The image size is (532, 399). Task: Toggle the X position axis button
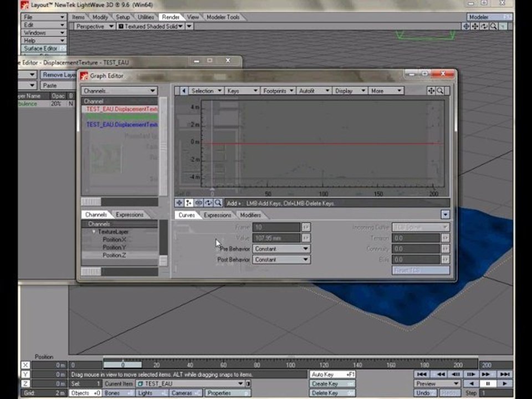25,365
